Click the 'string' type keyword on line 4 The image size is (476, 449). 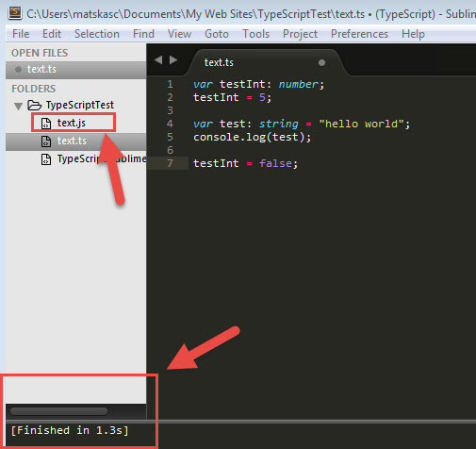pyautogui.click(x=279, y=124)
